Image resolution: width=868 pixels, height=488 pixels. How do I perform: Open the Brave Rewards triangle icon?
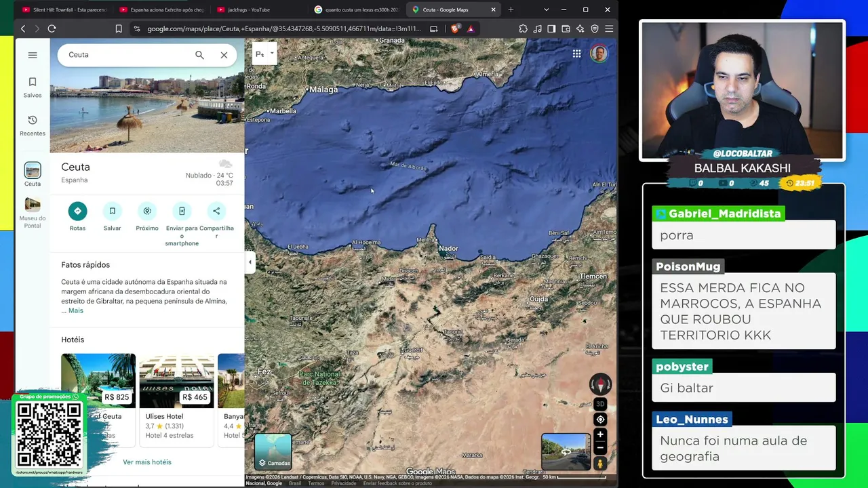(x=470, y=28)
